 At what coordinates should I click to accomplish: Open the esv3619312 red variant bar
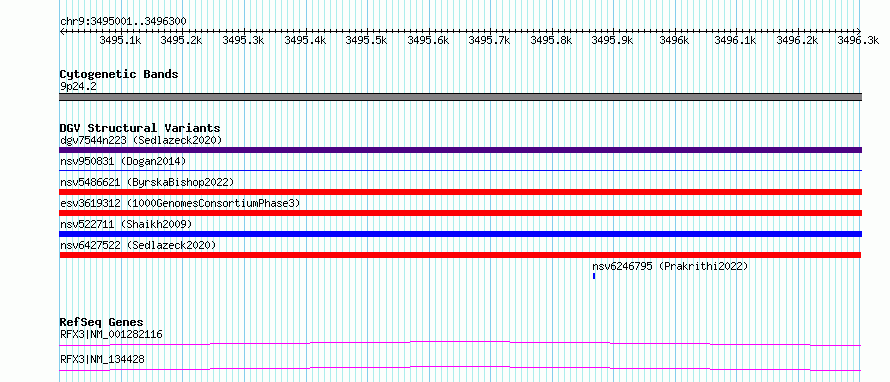coord(460,213)
